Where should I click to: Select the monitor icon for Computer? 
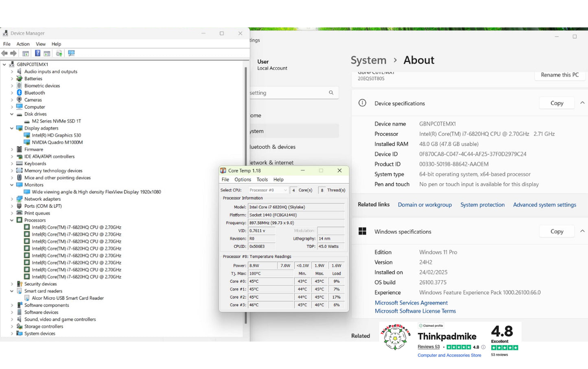point(19,107)
